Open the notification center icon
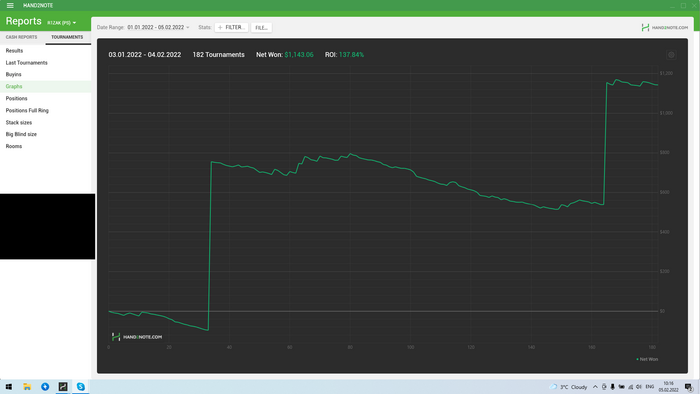700x394 pixels. (688, 387)
